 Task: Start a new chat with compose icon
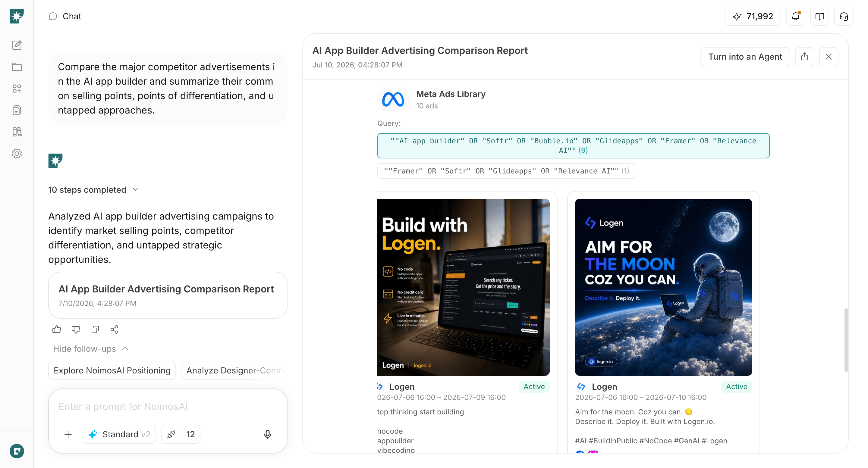pyautogui.click(x=17, y=45)
